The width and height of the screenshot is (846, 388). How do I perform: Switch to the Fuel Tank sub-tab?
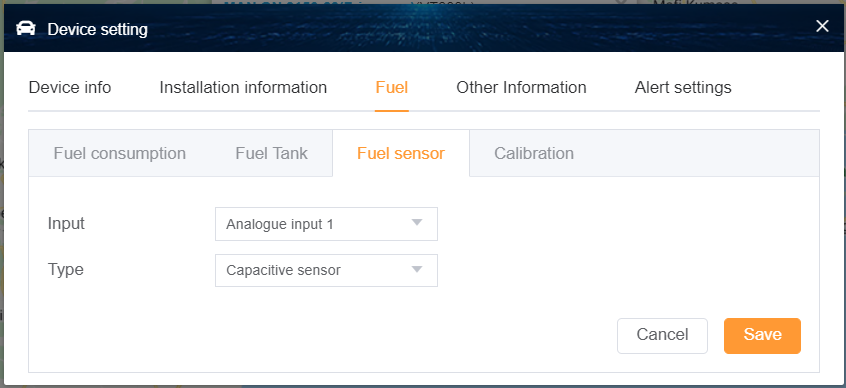pos(271,153)
